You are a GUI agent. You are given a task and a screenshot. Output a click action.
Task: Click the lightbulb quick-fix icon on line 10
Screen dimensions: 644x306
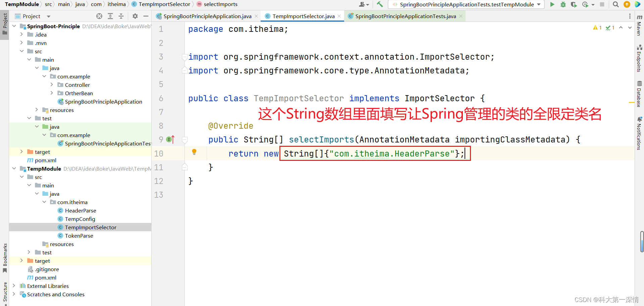coord(194,152)
